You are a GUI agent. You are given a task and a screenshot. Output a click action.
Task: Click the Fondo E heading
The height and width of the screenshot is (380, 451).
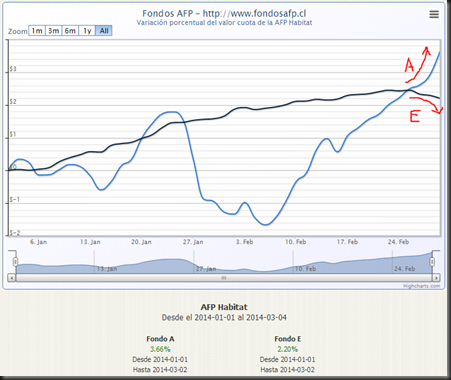287,339
